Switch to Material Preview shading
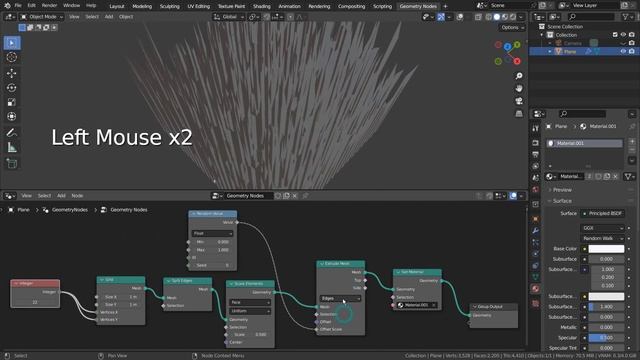 click(x=505, y=17)
